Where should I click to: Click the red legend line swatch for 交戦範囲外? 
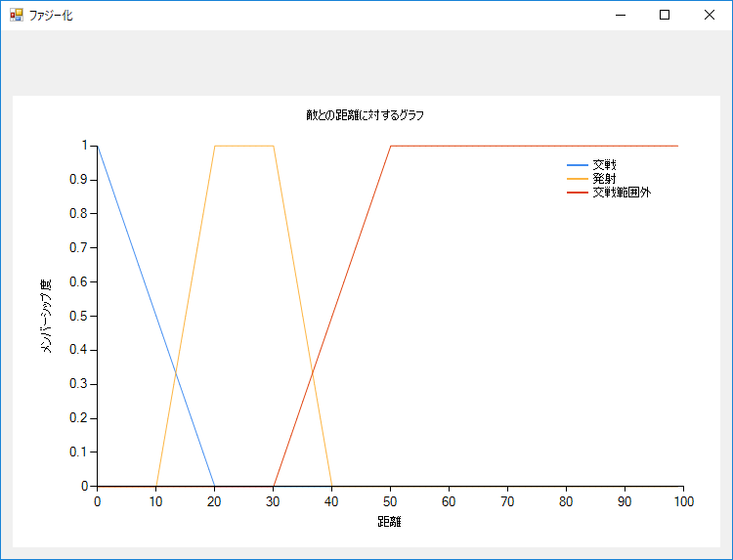point(578,193)
